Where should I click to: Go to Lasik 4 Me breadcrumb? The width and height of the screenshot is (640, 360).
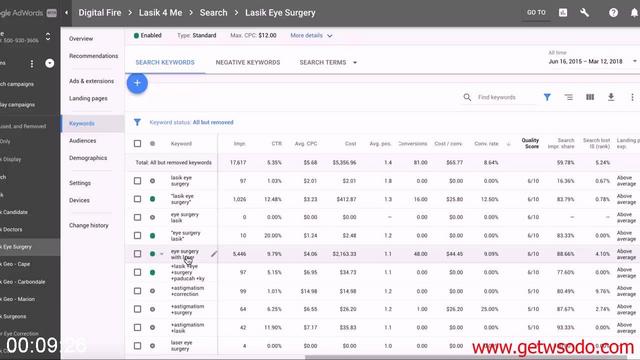point(160,13)
